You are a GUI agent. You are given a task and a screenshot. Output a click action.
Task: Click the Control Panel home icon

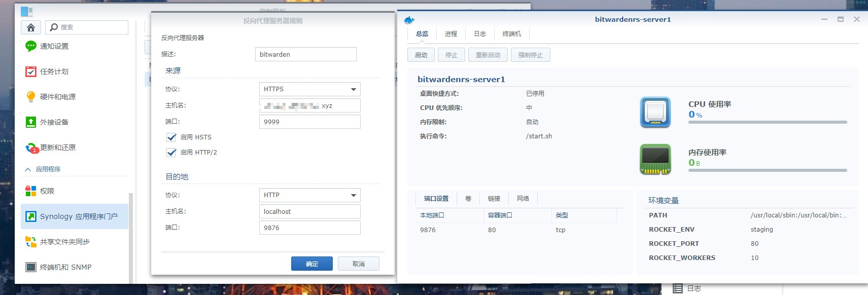[x=31, y=27]
